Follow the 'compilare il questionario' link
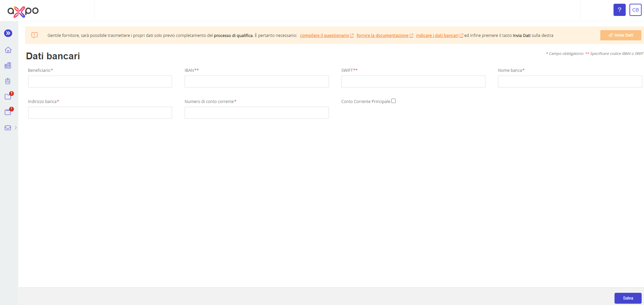Image resolution: width=644 pixels, height=305 pixels. (x=324, y=36)
